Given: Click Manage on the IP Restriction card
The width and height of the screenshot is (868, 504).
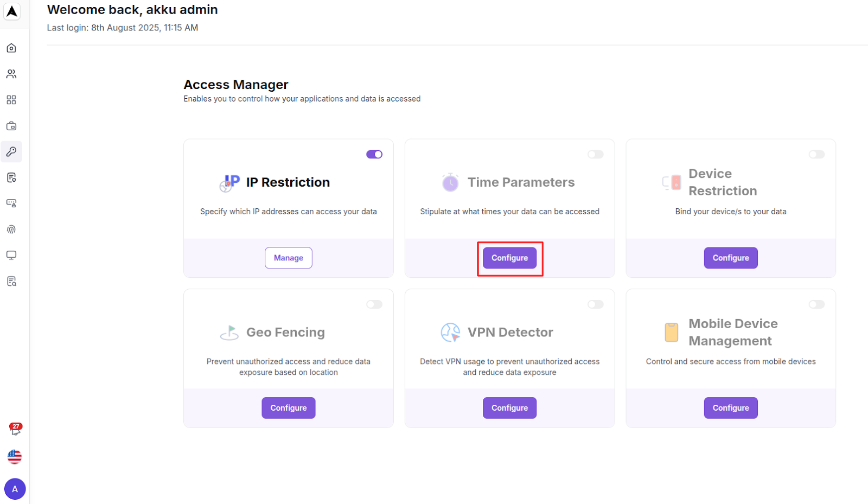Looking at the screenshot, I should pyautogui.click(x=288, y=258).
